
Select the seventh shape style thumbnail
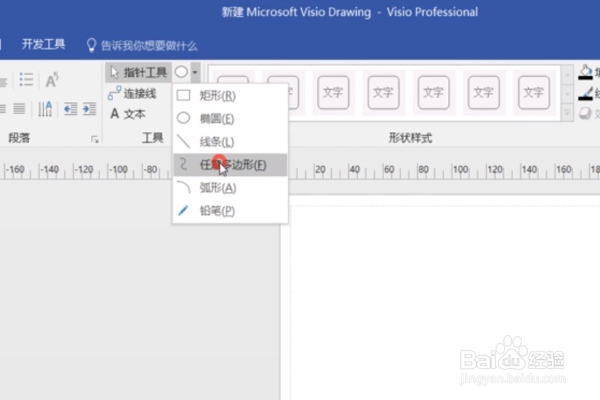tap(533, 93)
